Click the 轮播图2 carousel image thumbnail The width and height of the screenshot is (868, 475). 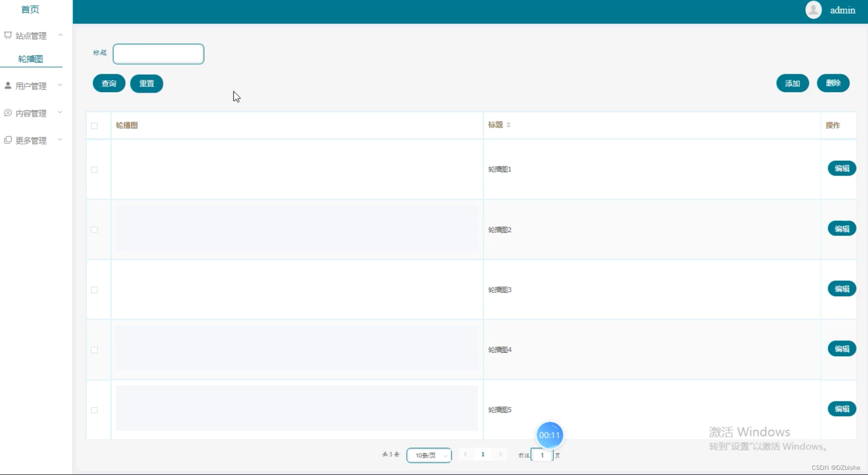[x=297, y=228]
